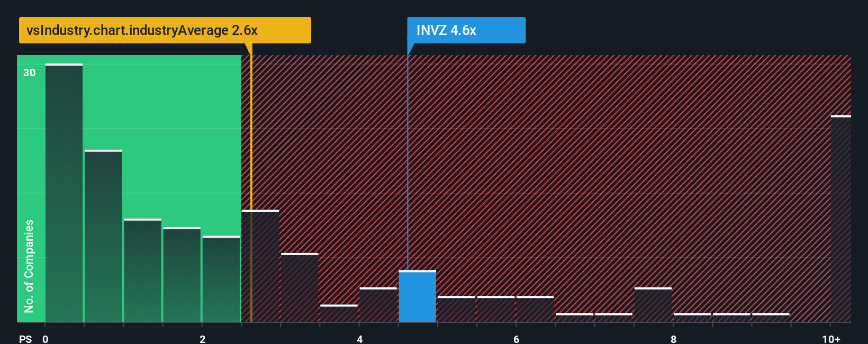Click the "2" x-axis tick label
The image size is (868, 344).
(202, 339)
